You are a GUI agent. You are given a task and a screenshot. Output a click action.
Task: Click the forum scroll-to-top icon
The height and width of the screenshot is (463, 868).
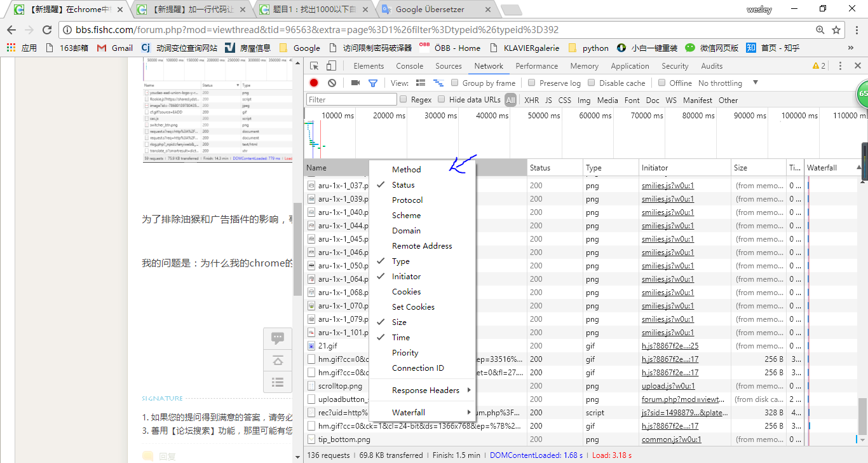point(278,360)
